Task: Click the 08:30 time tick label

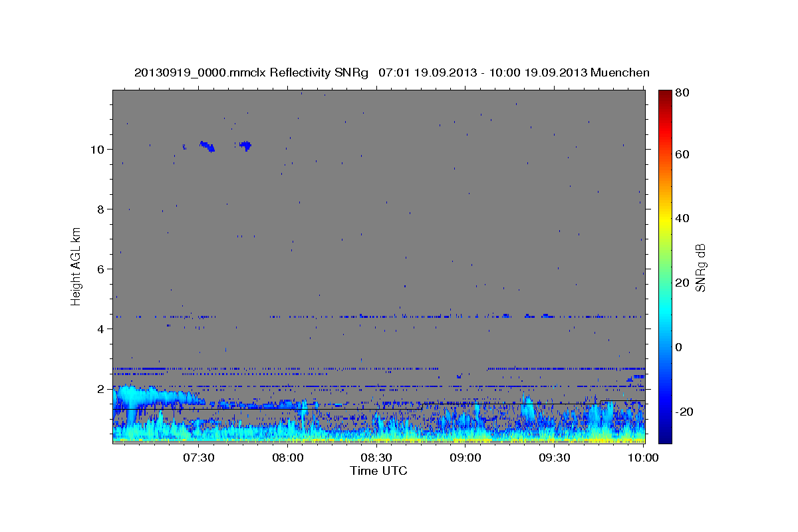Action: pos(376,458)
